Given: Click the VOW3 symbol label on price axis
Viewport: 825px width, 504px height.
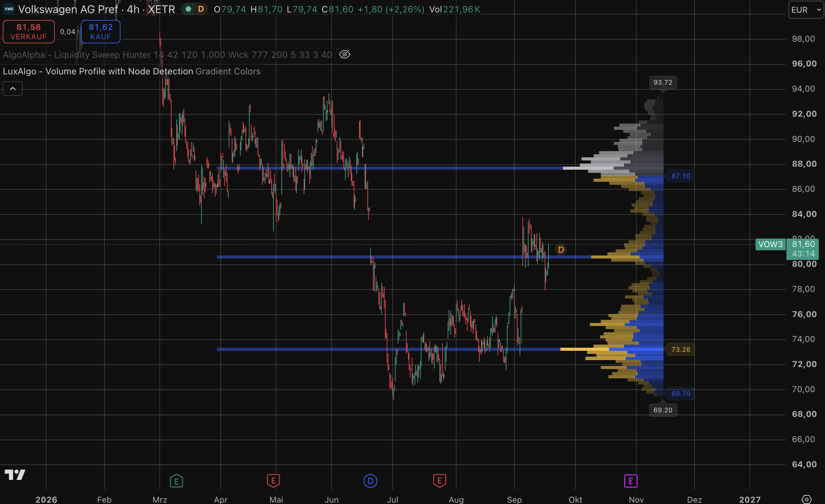Looking at the screenshot, I should point(771,244).
